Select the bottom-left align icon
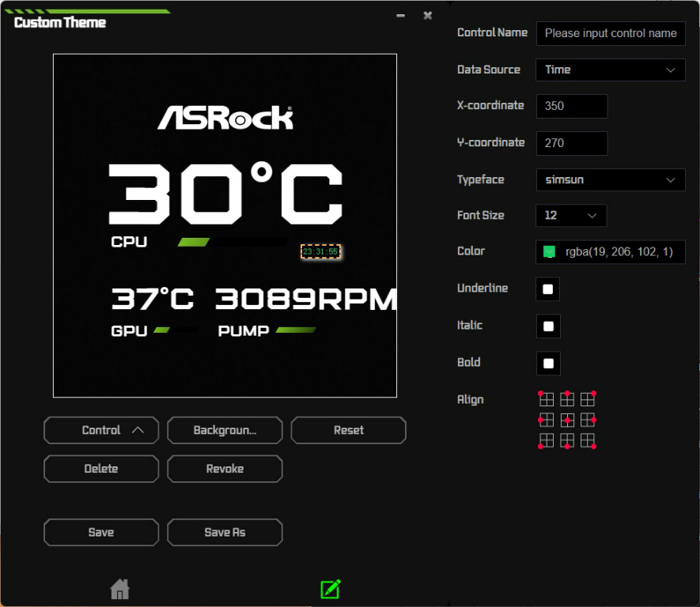Image resolution: width=700 pixels, height=607 pixels. pos(547,440)
